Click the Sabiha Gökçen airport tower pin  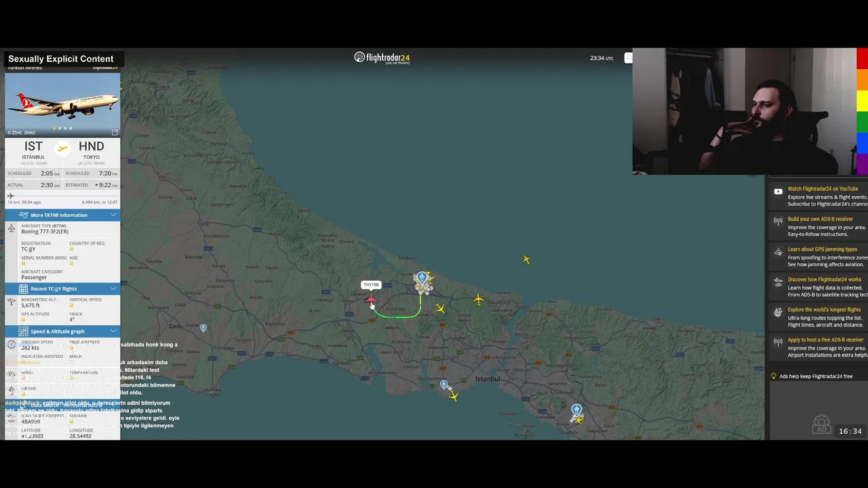576,410
